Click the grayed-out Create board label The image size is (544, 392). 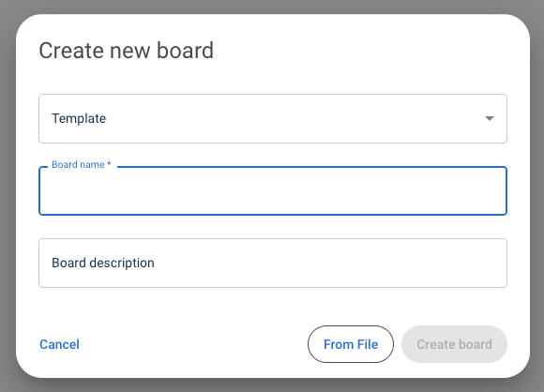point(454,344)
